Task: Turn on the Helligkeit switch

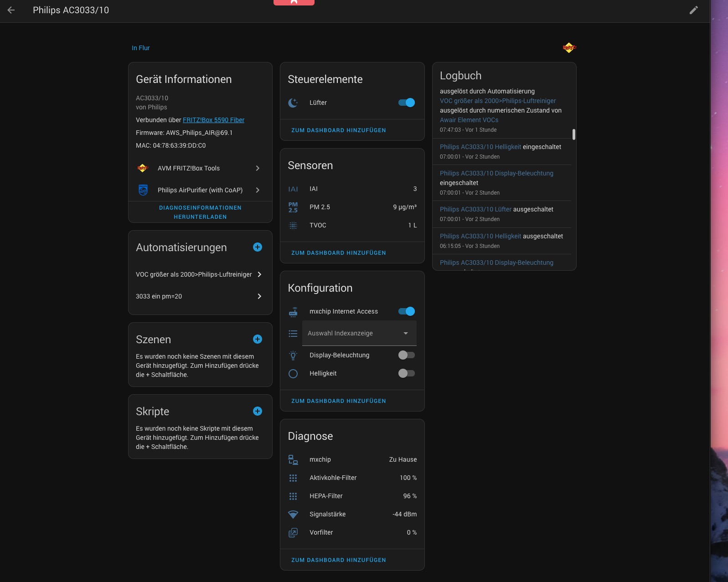Action: [x=406, y=373]
